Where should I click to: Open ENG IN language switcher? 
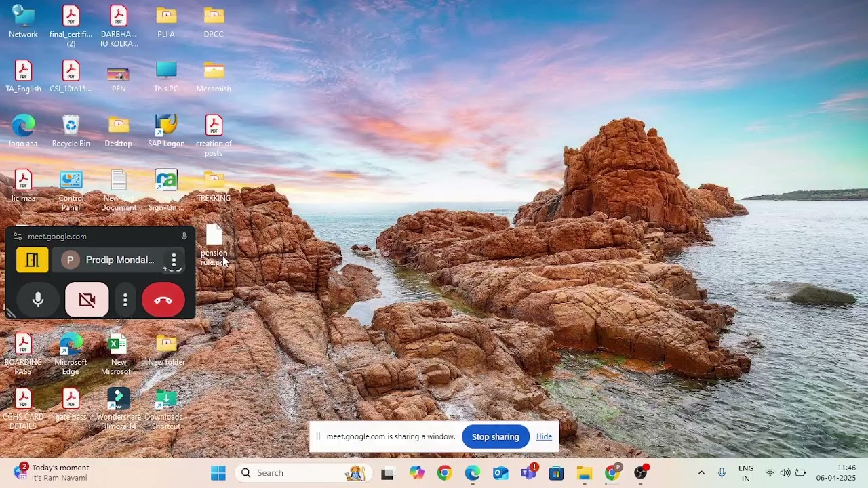(746, 473)
